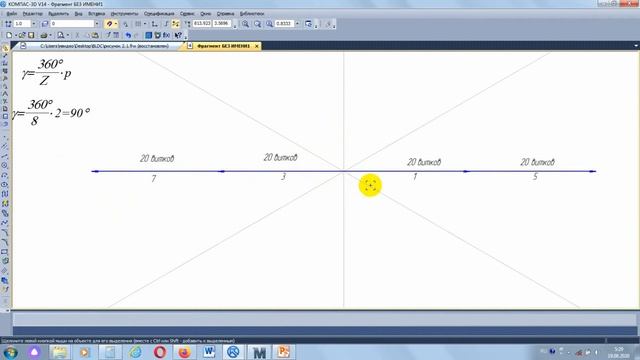640x360 pixels.
Task: Click the Y coordinate input field
Action: tap(222, 24)
